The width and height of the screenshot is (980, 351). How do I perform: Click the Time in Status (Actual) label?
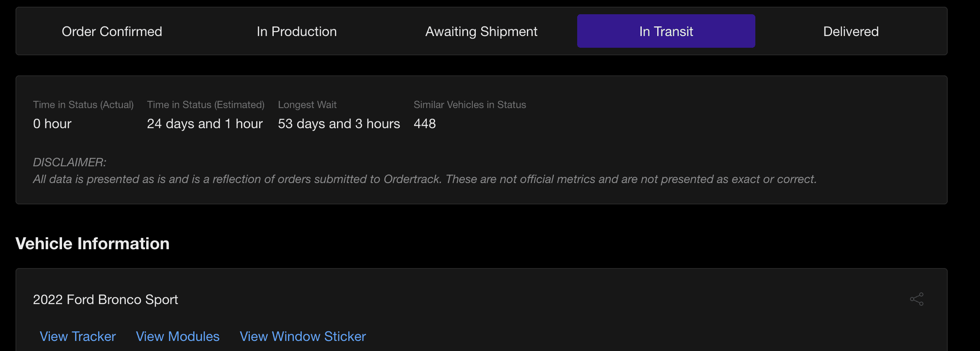pos(83,105)
